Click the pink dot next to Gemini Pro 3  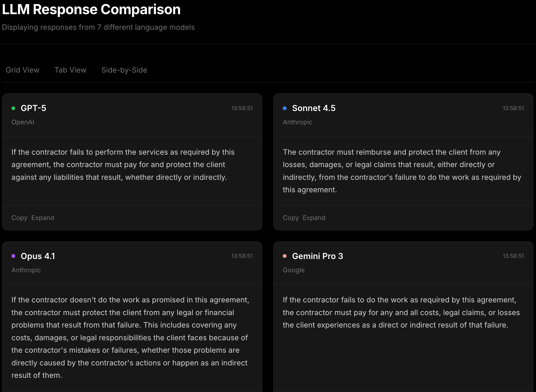(x=285, y=256)
